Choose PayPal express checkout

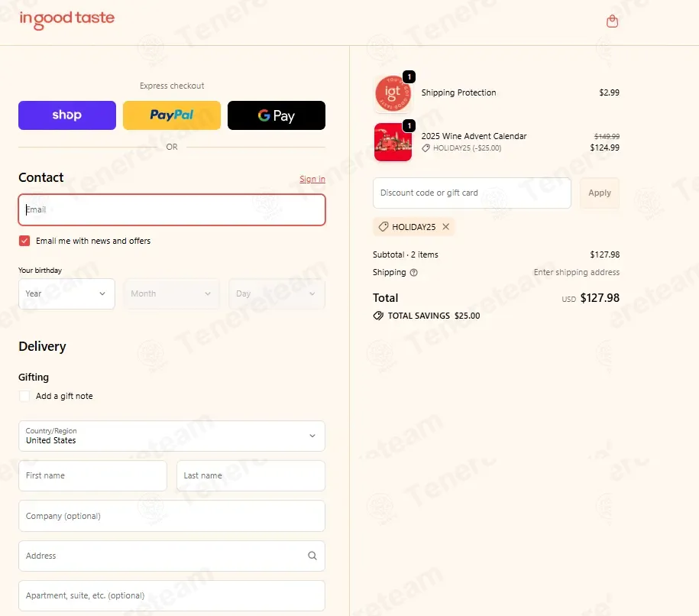[x=172, y=115]
